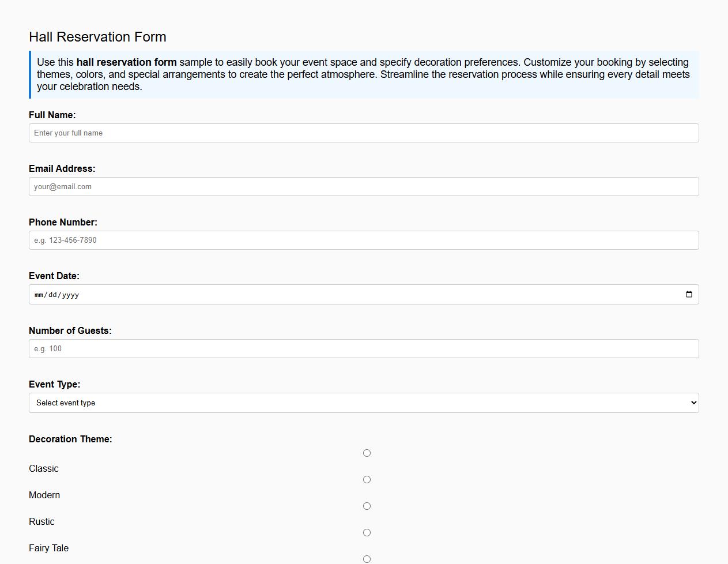Select the bottom-most decoration theme radio button

(x=367, y=558)
